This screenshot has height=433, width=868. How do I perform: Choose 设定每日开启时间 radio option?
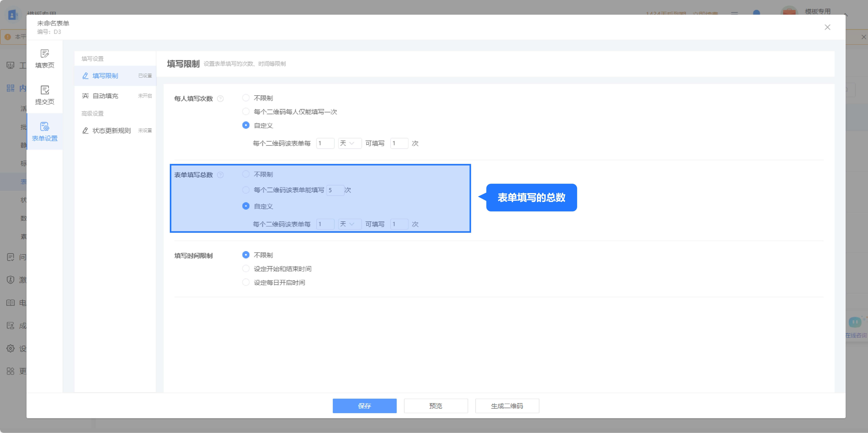click(x=246, y=282)
